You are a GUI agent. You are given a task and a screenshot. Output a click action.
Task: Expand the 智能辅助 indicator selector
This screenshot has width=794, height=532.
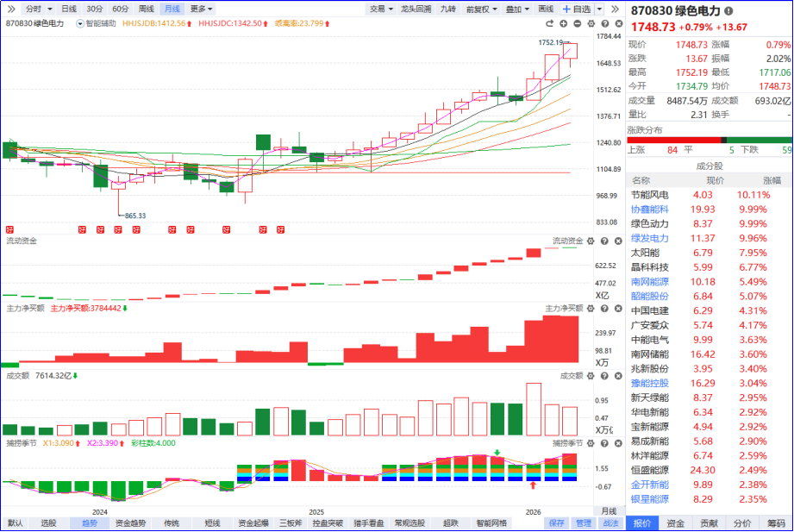pos(80,24)
